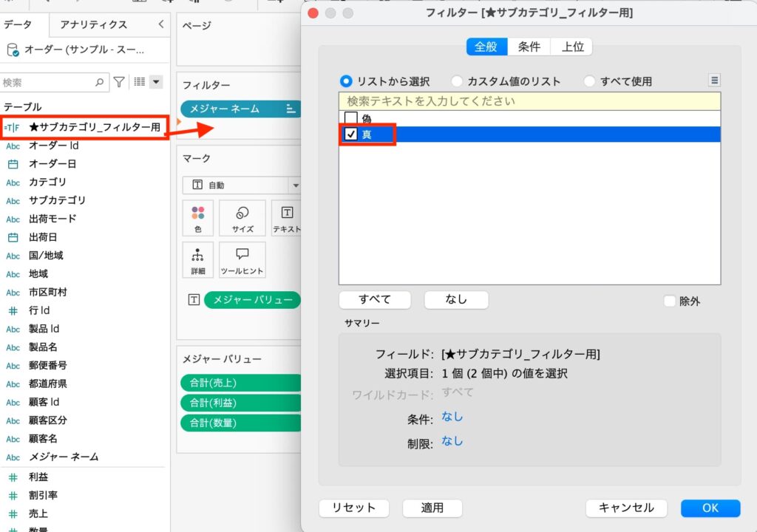Select the すべて使用 radio button

(590, 81)
